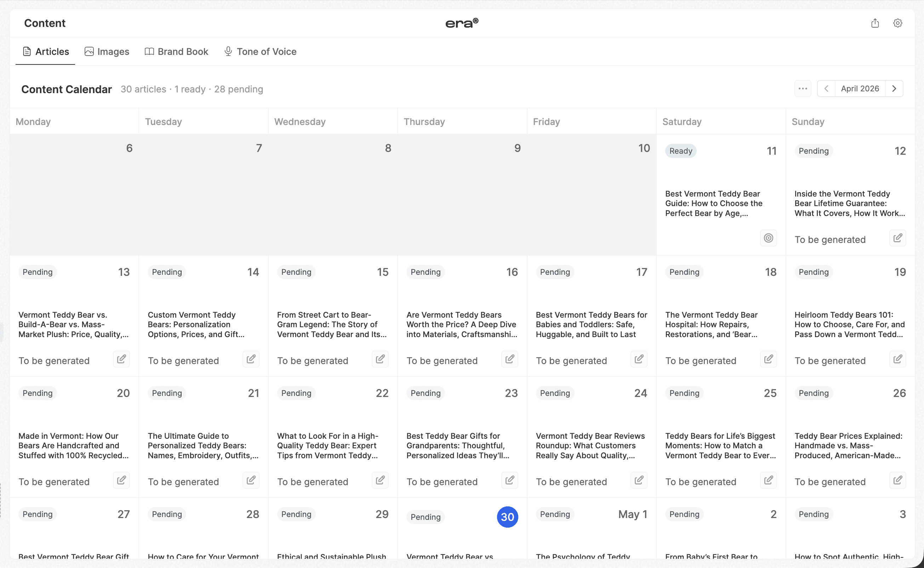Click the Ready status badge on April 11
924x568 pixels.
[680, 151]
